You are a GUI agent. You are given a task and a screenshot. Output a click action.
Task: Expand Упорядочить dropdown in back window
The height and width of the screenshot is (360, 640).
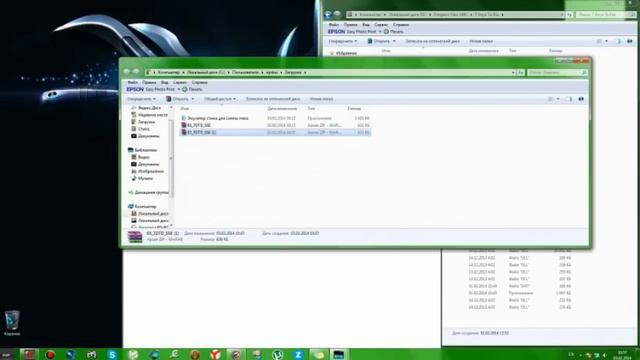click(343, 41)
